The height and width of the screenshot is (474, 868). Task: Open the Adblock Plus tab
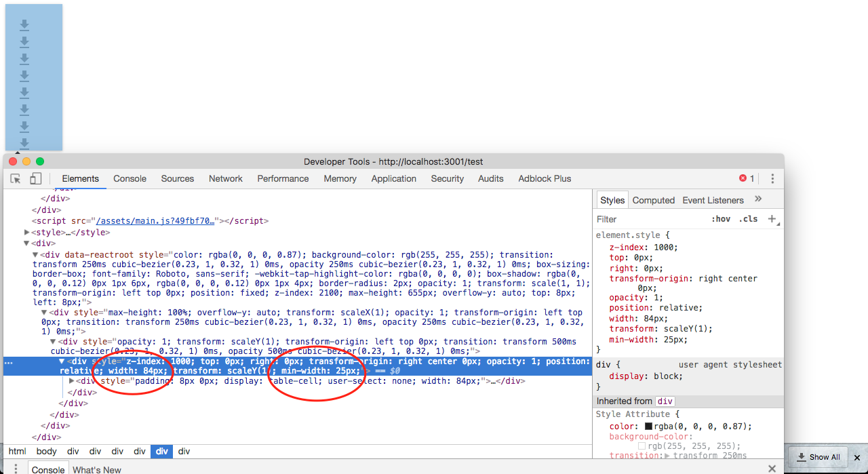tap(545, 178)
